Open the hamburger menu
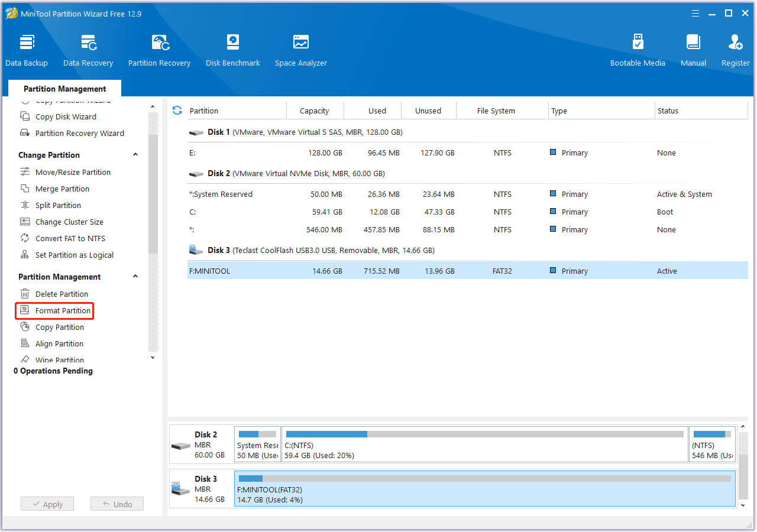 point(695,12)
